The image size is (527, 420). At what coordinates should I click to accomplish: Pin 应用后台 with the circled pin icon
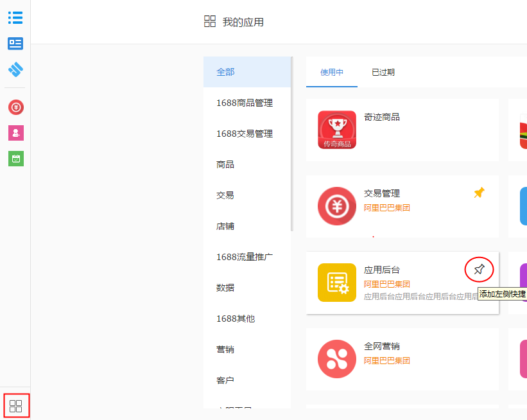(479, 269)
